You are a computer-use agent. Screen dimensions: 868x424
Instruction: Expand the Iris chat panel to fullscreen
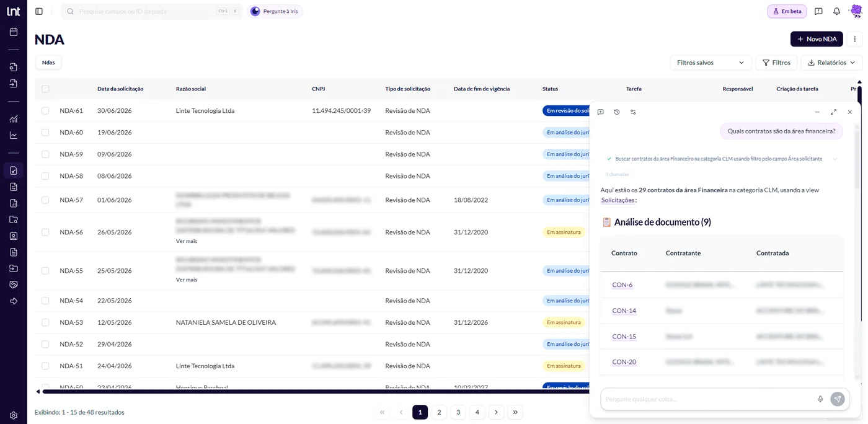(833, 112)
